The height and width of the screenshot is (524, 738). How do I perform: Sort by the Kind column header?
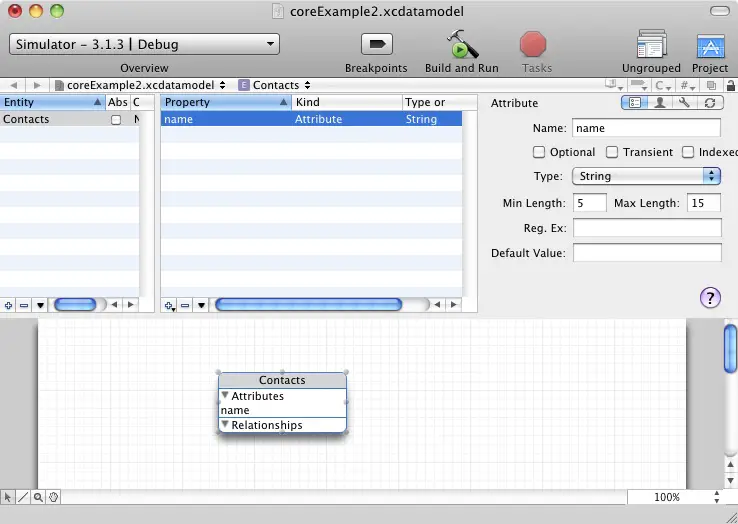[x=346, y=102]
